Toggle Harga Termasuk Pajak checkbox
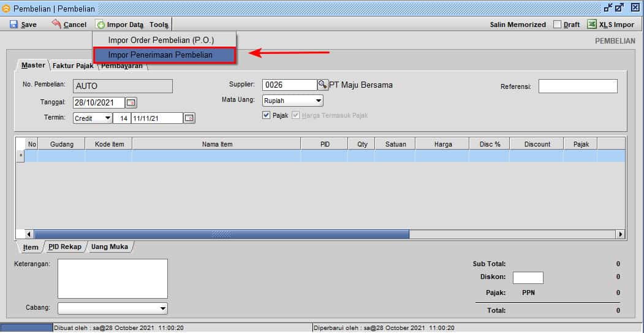 pyautogui.click(x=296, y=115)
